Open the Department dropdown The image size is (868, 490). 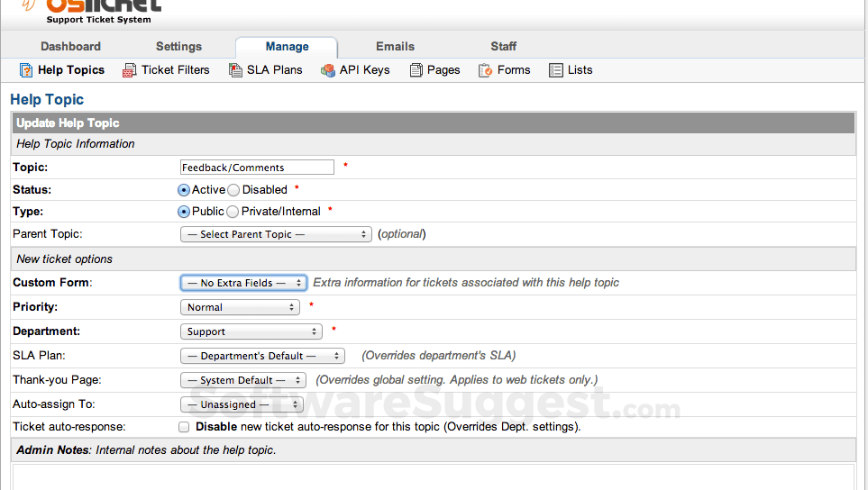coord(251,331)
